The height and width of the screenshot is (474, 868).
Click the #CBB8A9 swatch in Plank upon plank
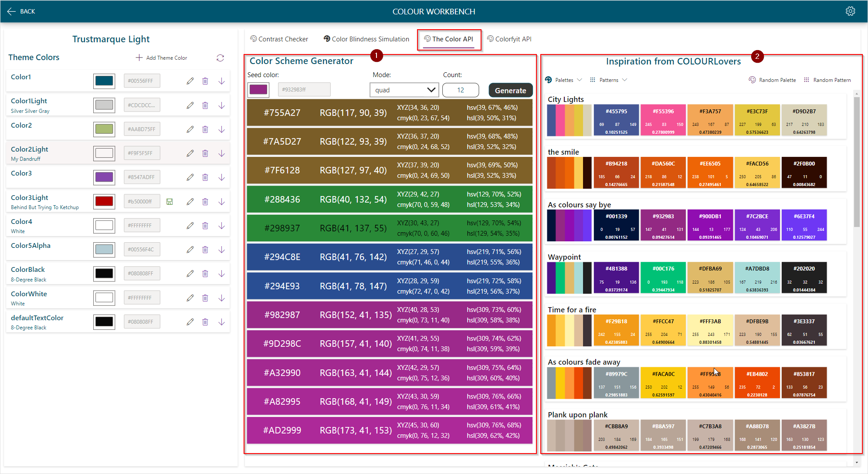coord(616,435)
